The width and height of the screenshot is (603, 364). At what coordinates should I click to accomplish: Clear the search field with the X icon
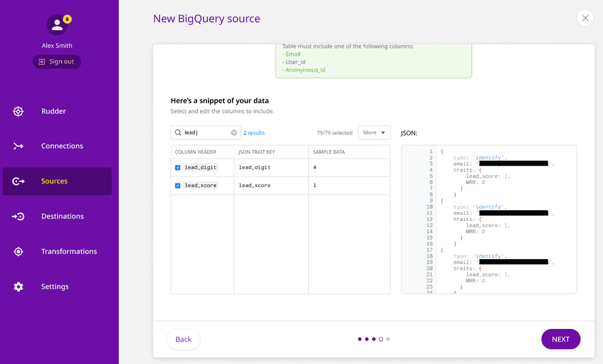point(234,133)
